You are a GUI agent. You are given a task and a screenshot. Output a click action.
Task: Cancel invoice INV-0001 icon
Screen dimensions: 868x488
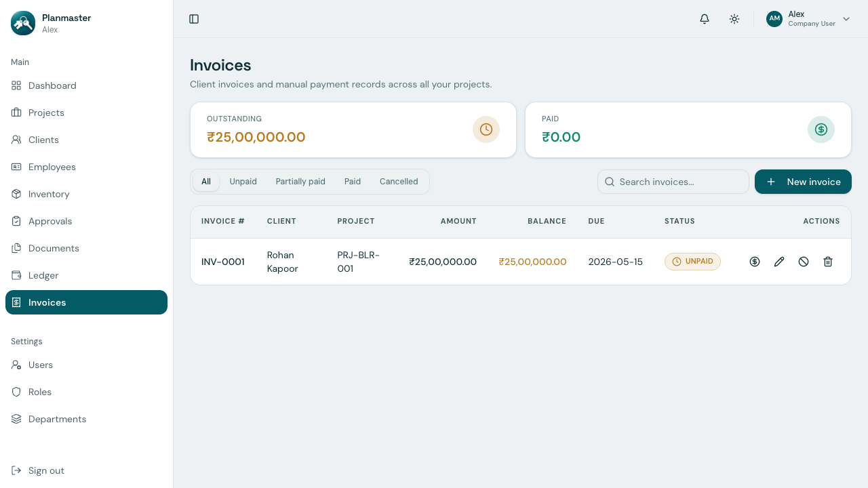coord(804,262)
